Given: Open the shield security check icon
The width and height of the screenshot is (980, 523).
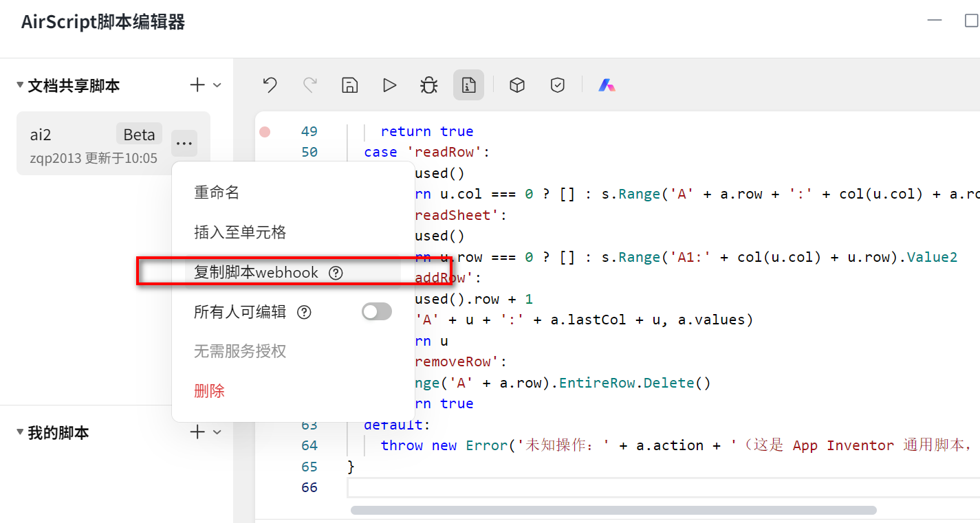Looking at the screenshot, I should (x=558, y=85).
